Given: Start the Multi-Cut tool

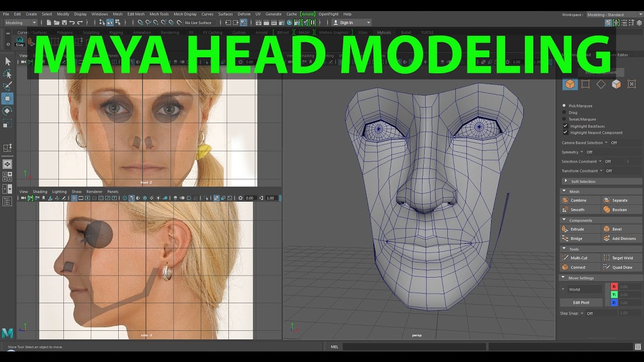Looking at the screenshot, I should (x=581, y=257).
